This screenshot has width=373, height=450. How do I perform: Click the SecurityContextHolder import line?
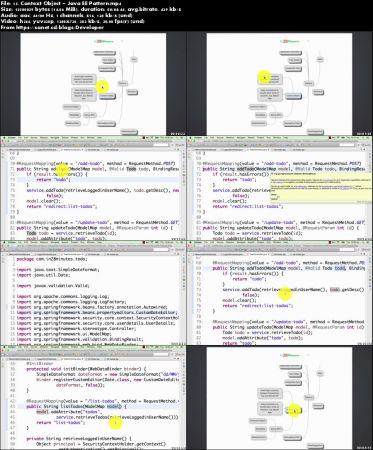click(x=98, y=318)
